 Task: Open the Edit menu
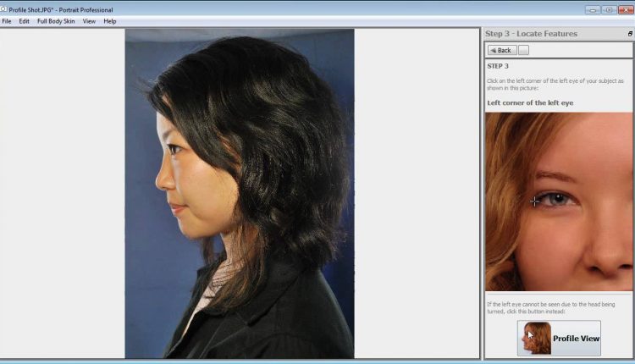point(24,21)
